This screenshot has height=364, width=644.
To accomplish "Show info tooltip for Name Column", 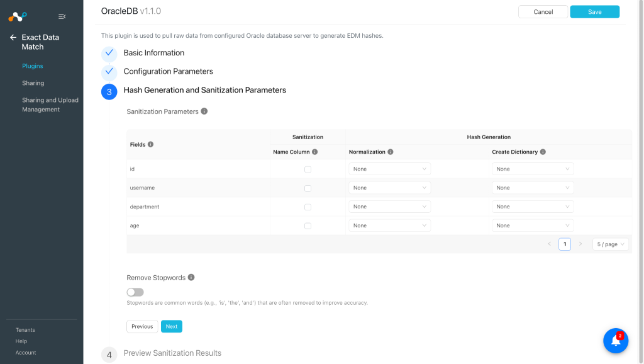I will tap(314, 152).
